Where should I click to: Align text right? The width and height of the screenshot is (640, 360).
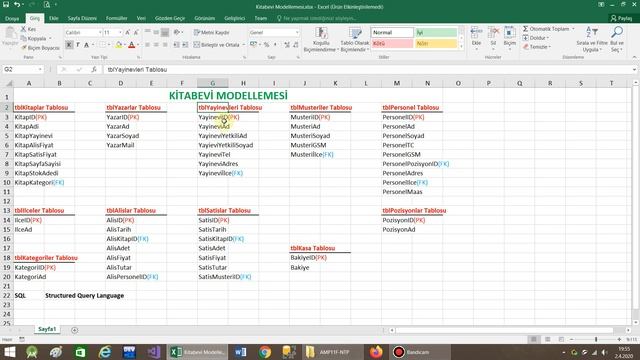165,45
